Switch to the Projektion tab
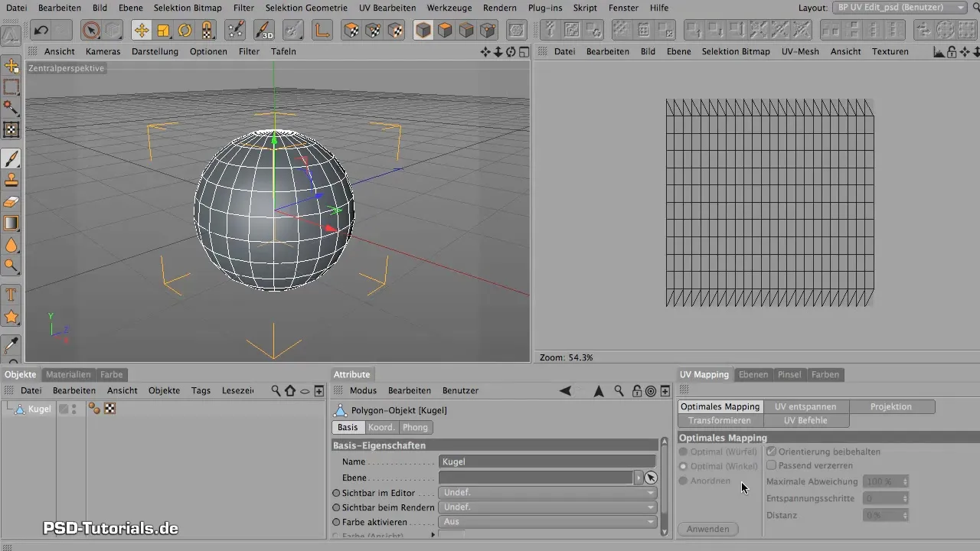980x551 pixels. (x=891, y=406)
